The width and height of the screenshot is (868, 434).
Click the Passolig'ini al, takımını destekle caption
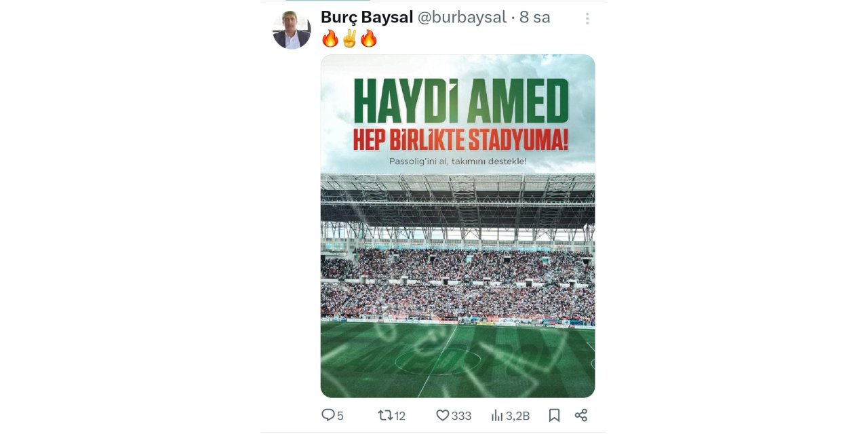coord(458,162)
